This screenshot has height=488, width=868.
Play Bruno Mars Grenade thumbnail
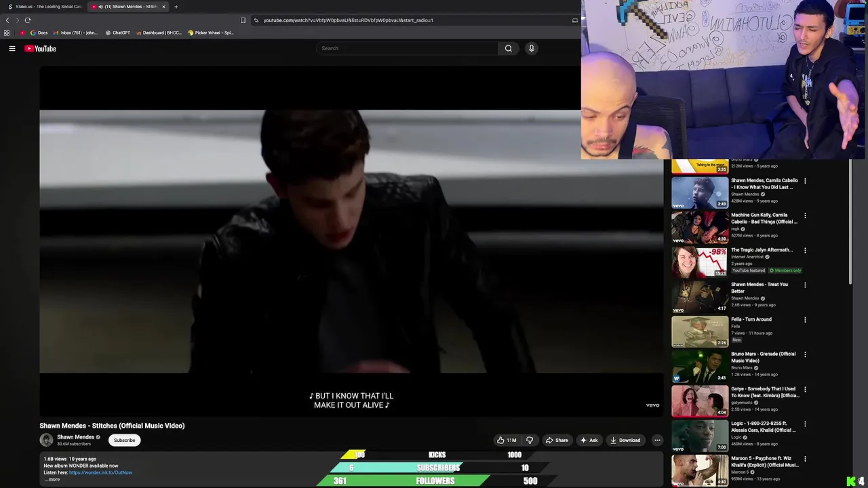[700, 366]
